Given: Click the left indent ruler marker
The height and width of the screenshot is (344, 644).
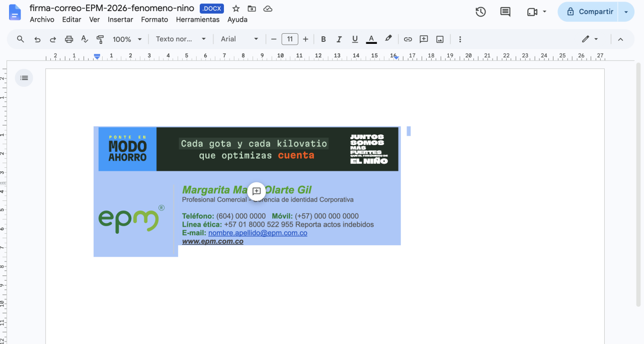Looking at the screenshot, I should click(97, 57).
